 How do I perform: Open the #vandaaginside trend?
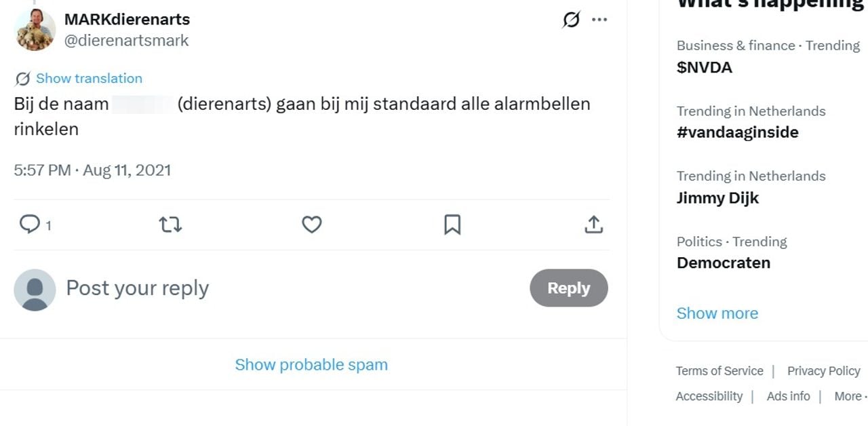pos(736,132)
